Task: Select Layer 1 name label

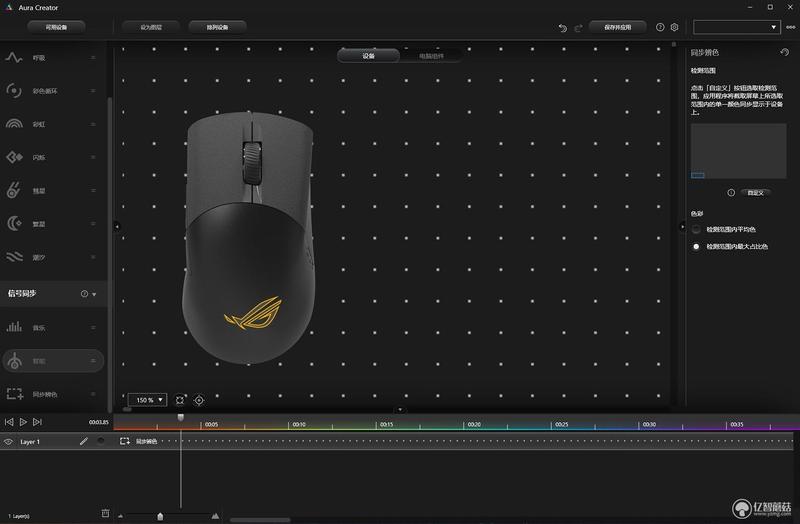Action: (30, 441)
